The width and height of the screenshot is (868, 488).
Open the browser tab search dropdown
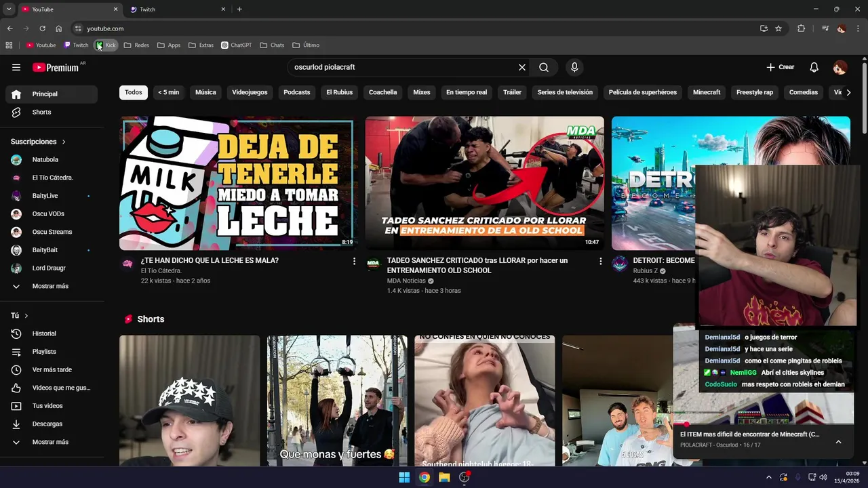[9, 9]
